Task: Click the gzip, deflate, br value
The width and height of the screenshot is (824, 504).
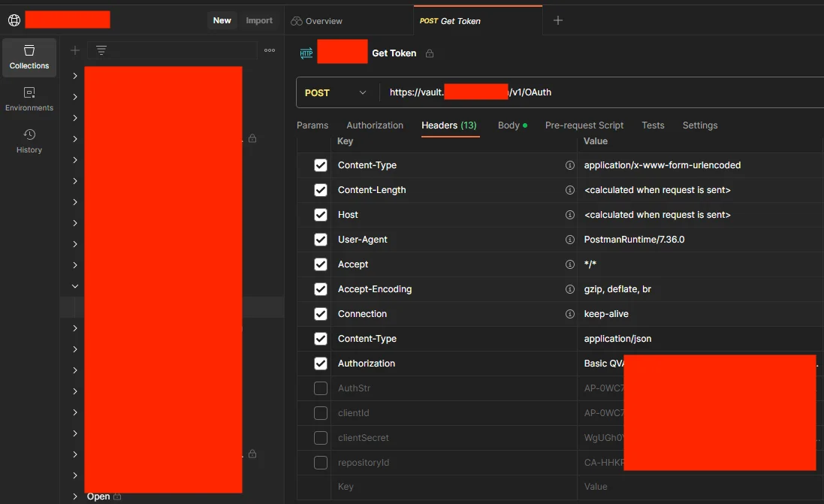Action: point(617,289)
